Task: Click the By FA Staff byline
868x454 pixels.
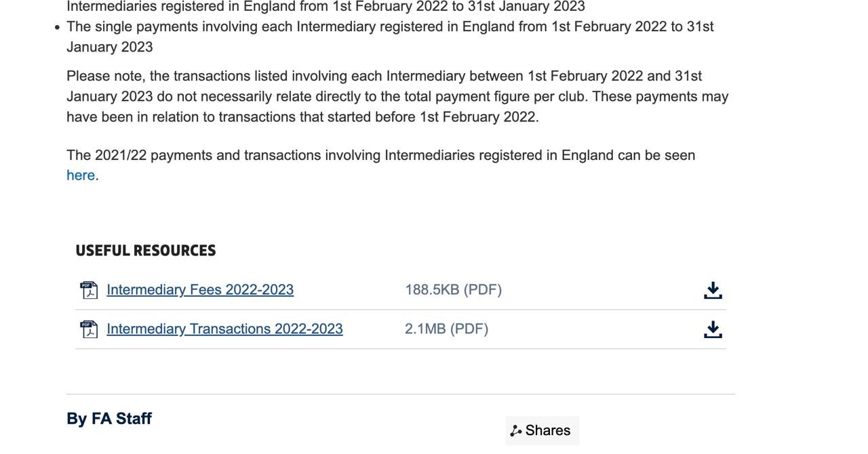Action: [109, 419]
